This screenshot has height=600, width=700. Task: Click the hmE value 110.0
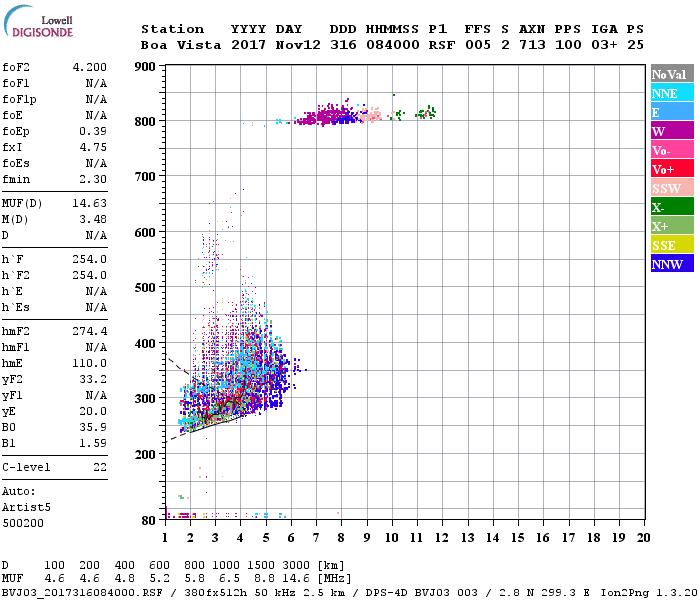click(x=90, y=363)
